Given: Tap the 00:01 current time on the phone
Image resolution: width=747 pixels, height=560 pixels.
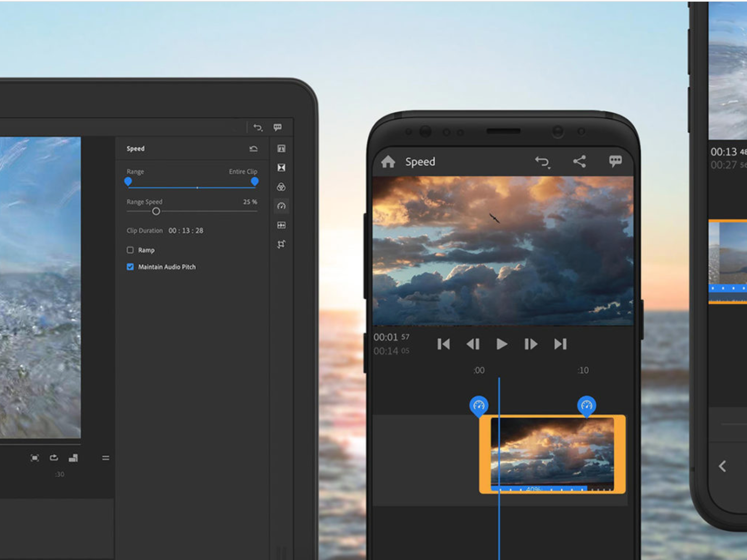Looking at the screenshot, I should (x=391, y=337).
